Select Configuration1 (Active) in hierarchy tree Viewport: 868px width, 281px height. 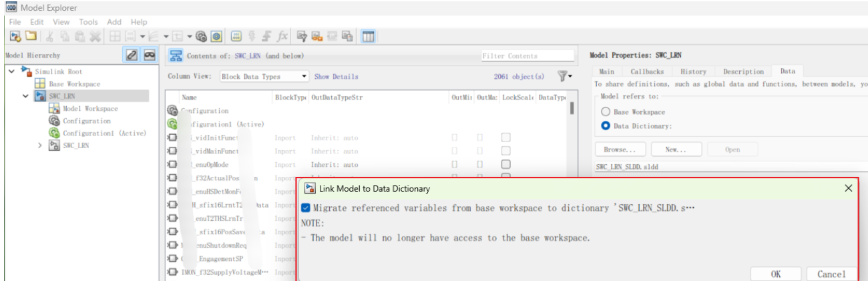pos(104,133)
